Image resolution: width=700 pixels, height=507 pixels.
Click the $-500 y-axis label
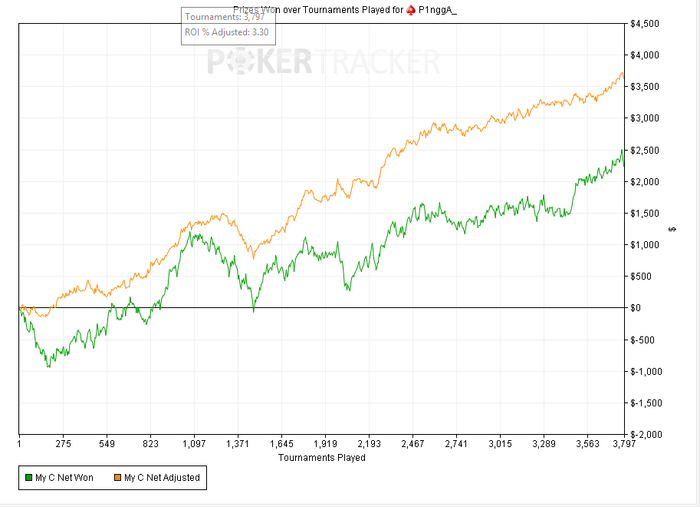[642, 340]
